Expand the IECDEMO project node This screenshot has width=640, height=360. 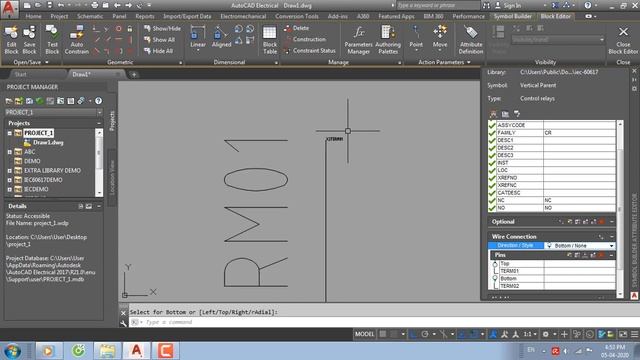click(10, 189)
